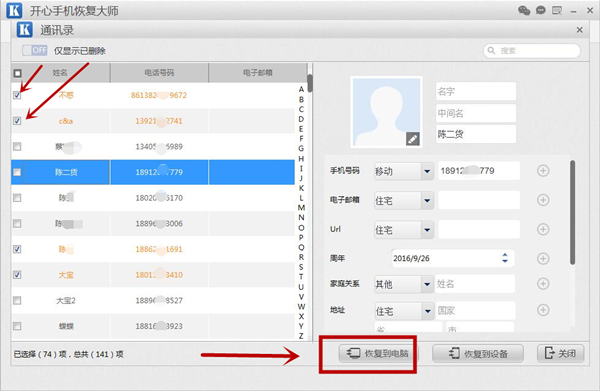Screen dimensions: 600x391
Task: Click the last name field 陈二货
Action: 476,134
